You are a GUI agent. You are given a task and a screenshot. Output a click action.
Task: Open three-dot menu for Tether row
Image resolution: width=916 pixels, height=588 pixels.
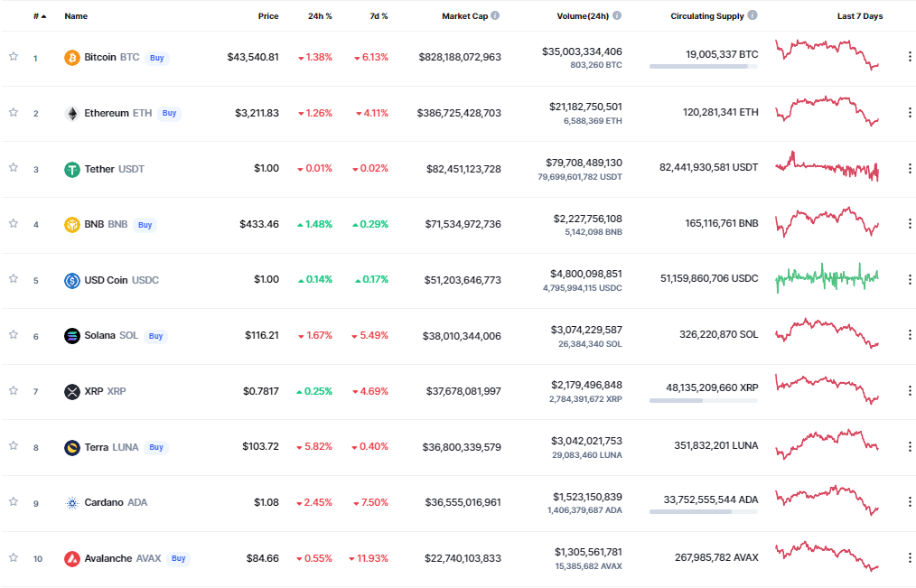point(910,168)
